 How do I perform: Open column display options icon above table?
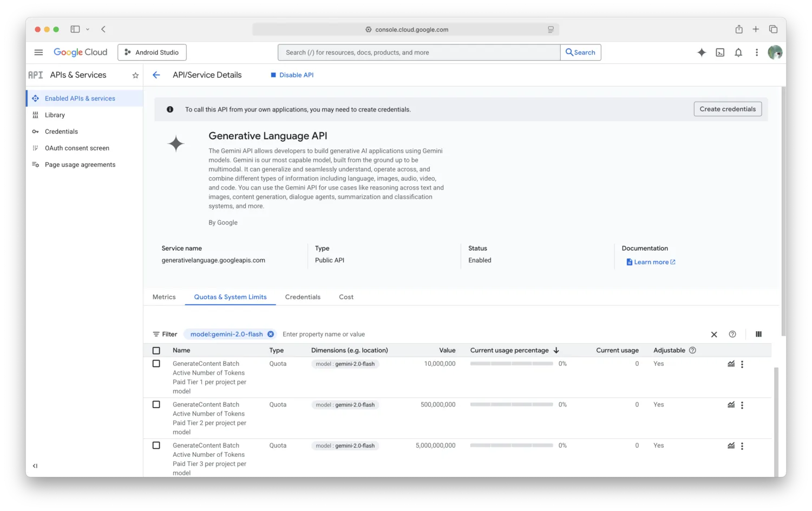click(758, 334)
